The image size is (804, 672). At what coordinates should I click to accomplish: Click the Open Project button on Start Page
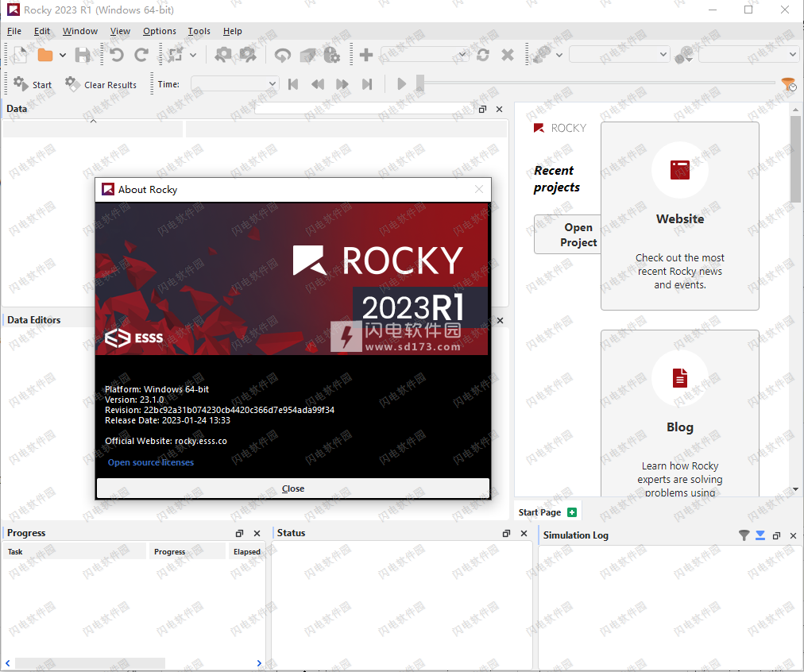point(567,234)
